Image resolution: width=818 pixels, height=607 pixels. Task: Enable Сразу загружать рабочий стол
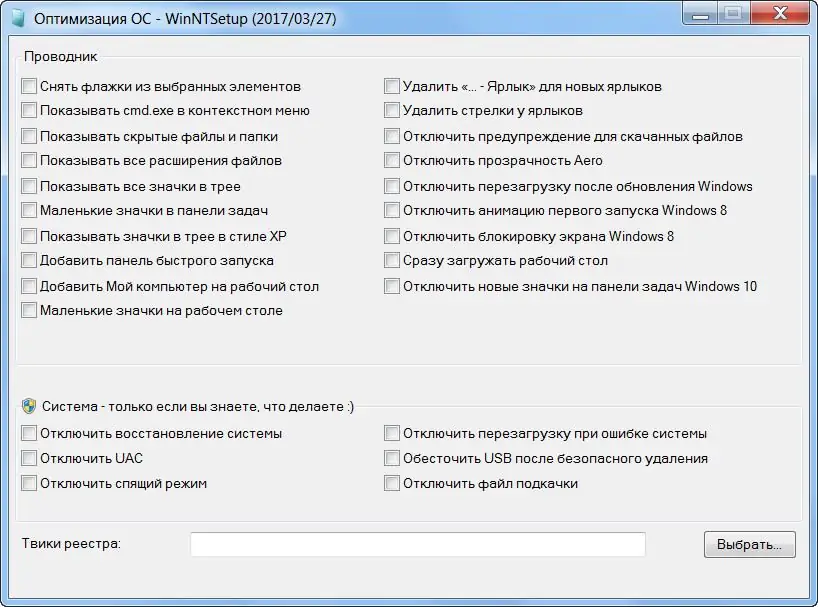click(392, 261)
